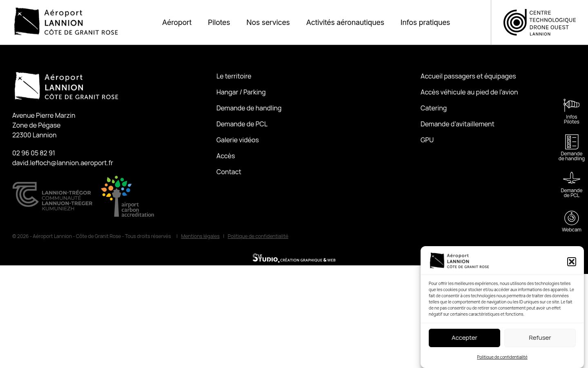
Task: Click the logo inside the cookie banner
Action: [459, 260]
